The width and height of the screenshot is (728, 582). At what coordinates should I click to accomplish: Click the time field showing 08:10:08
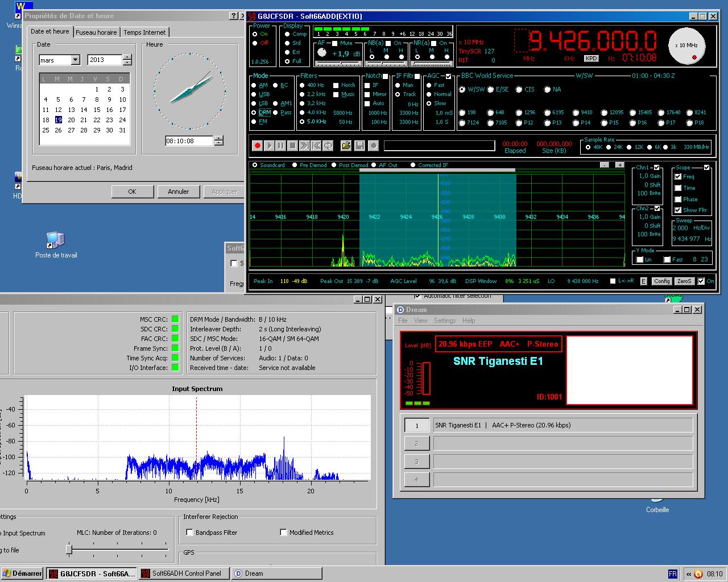[189, 141]
